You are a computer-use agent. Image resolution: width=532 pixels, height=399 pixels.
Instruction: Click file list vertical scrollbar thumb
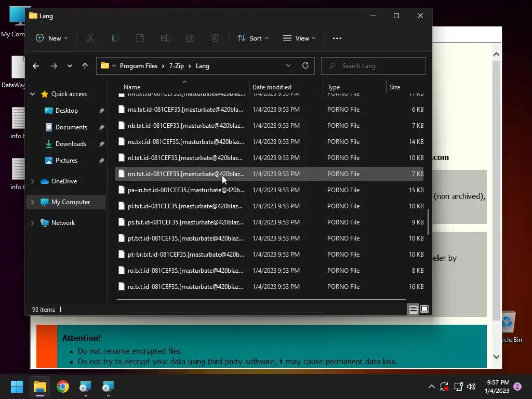428,222
